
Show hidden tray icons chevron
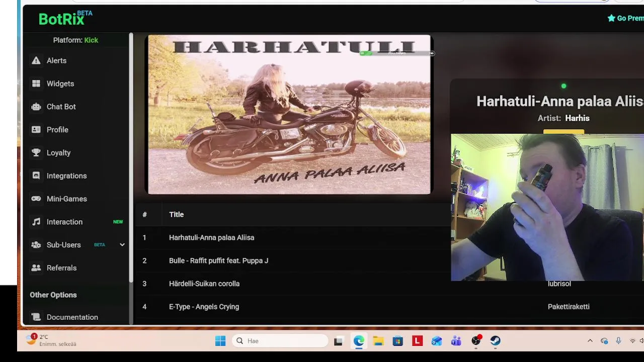click(x=590, y=341)
